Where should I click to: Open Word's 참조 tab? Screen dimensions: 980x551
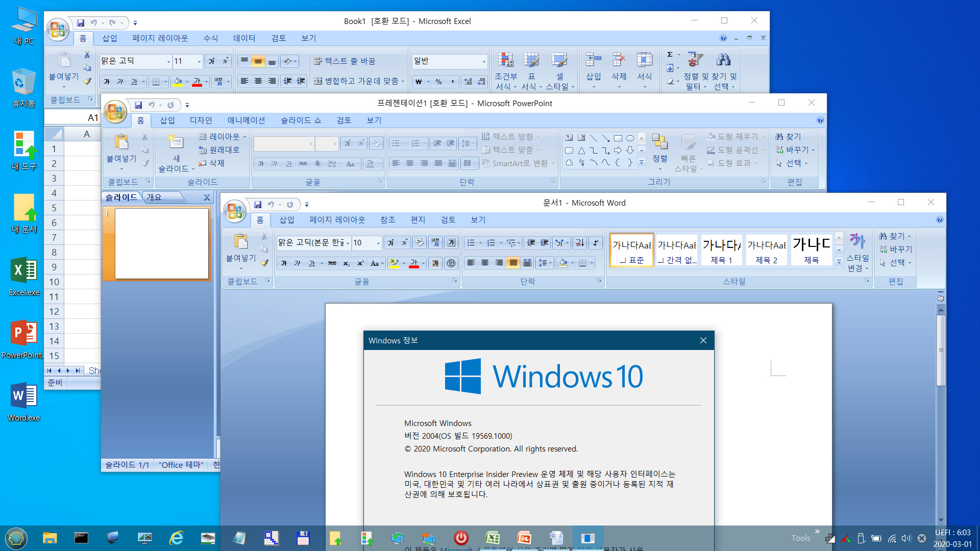[388, 220]
